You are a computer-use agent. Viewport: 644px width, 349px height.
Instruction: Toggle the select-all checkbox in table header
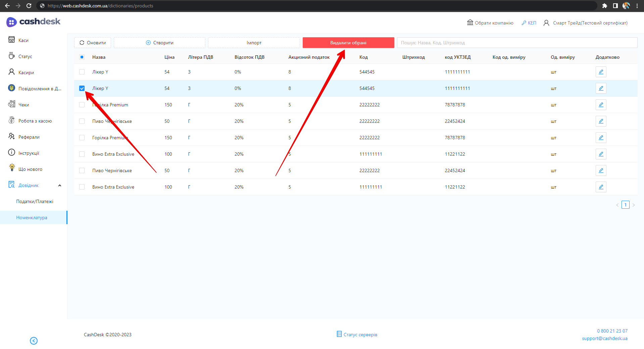(x=82, y=57)
